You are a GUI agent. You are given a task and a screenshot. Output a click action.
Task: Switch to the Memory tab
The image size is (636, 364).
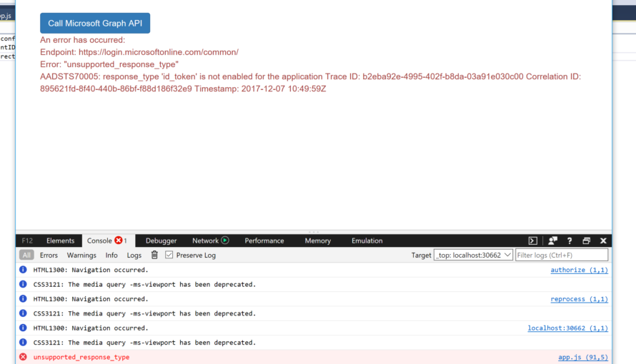317,241
